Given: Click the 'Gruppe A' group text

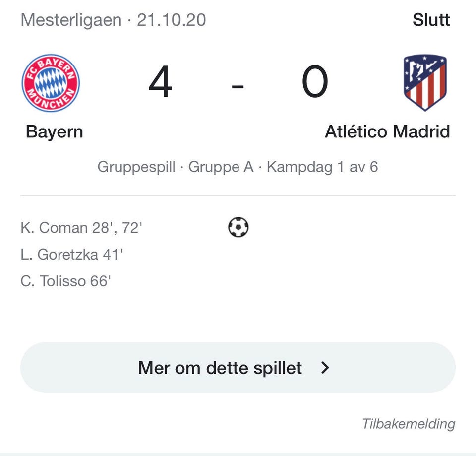Looking at the screenshot, I should click(x=221, y=167).
